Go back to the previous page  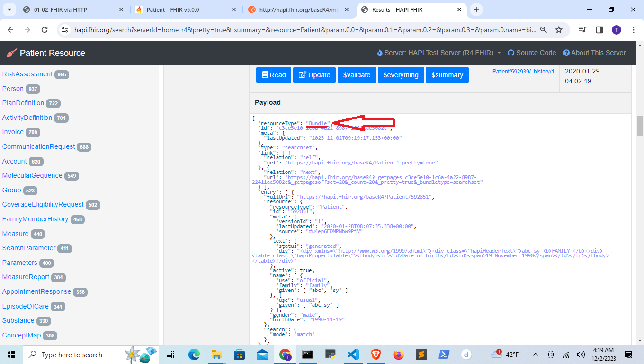(10, 30)
